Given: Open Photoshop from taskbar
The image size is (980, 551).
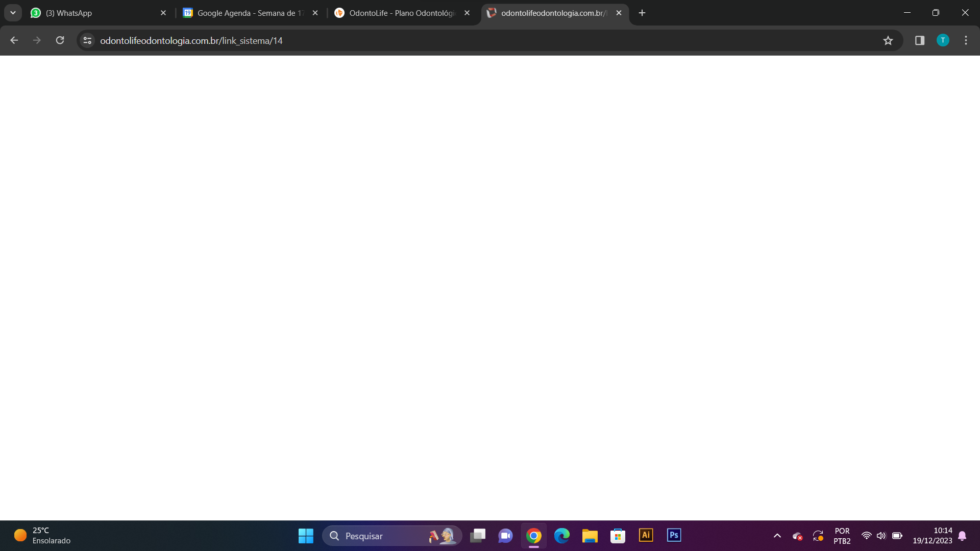Looking at the screenshot, I should pos(674,535).
